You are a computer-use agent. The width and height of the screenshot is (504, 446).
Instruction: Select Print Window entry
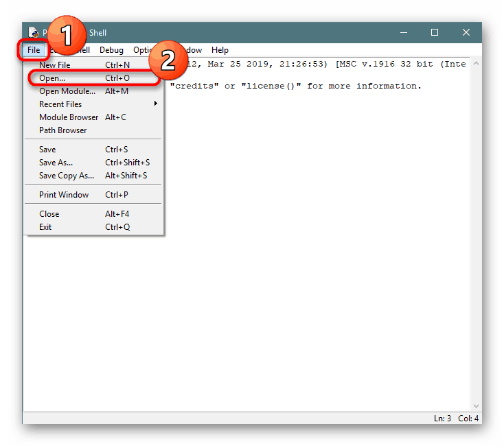(94, 195)
